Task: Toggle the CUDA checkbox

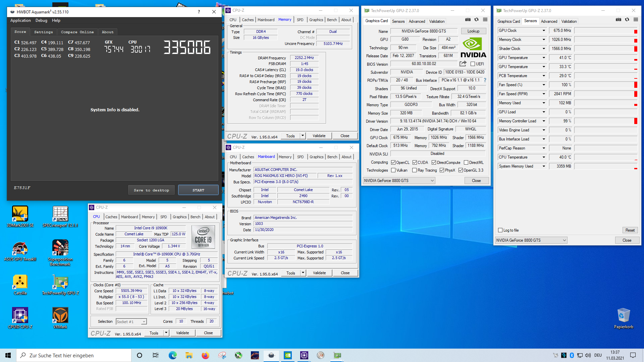Action: click(x=415, y=163)
